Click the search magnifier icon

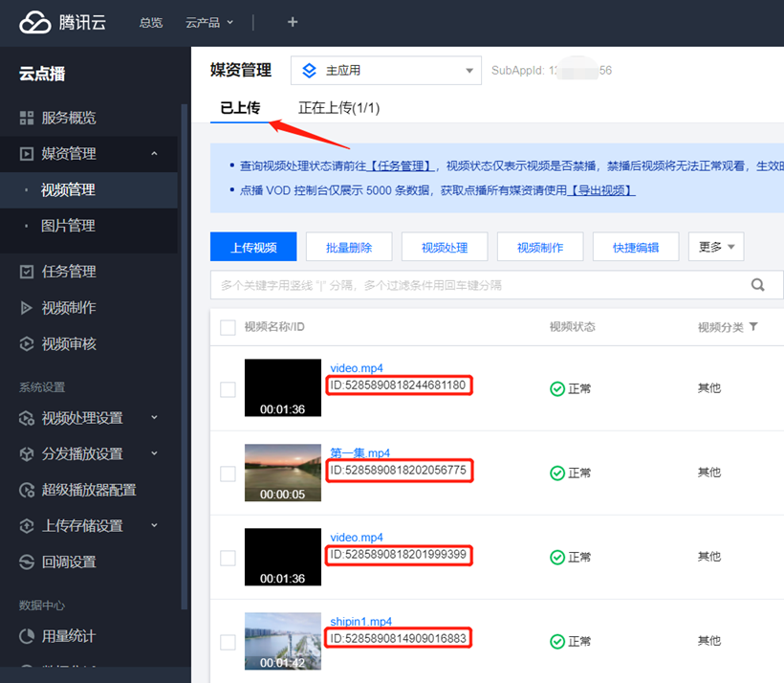point(757,285)
